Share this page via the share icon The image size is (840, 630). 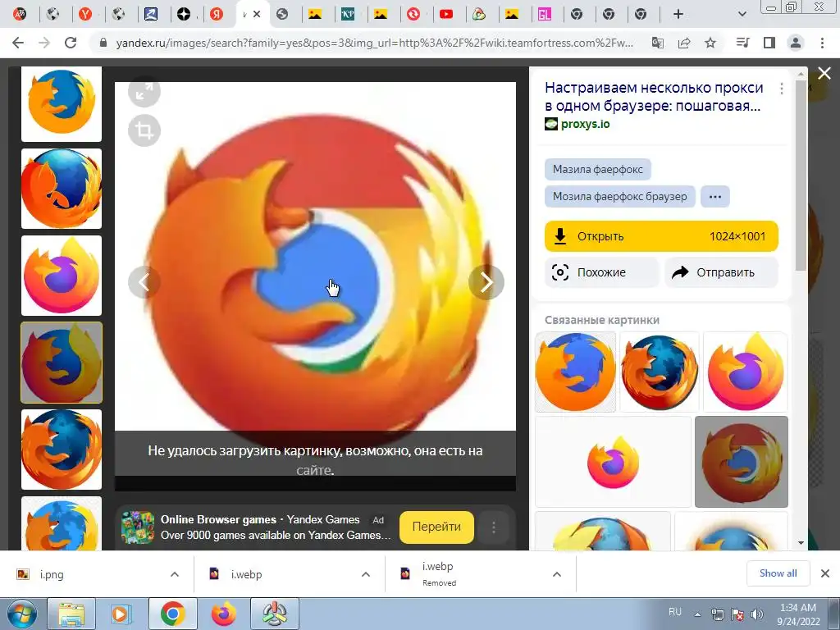click(x=684, y=43)
